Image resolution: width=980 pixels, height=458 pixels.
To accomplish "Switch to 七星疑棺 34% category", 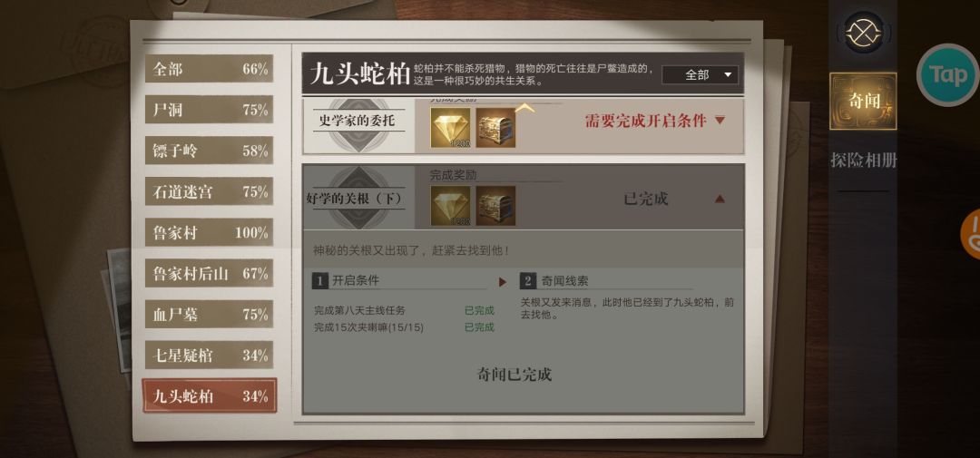I will (x=209, y=355).
